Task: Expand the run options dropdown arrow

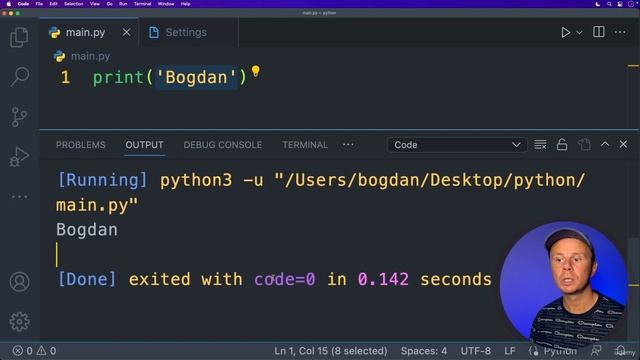Action: click(x=579, y=32)
